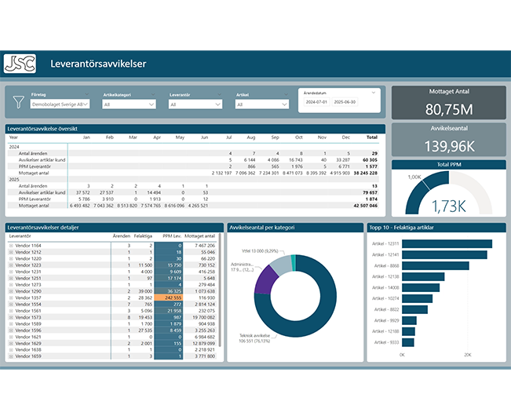Expand the Vendor 1223 row

tap(11, 265)
